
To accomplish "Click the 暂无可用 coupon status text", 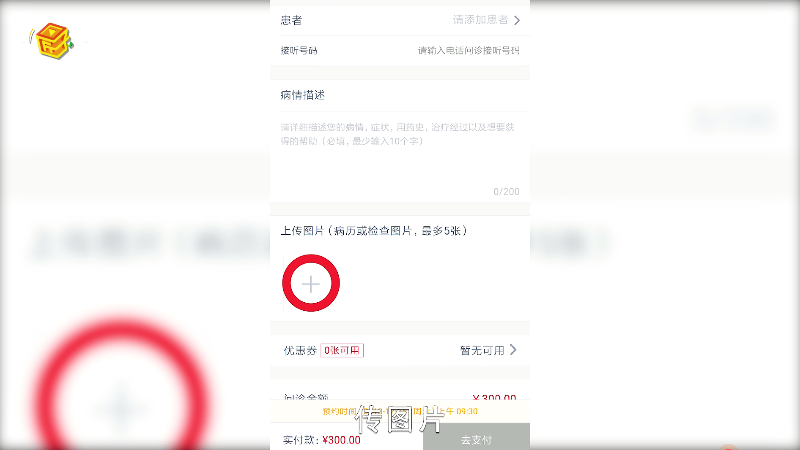I will (x=482, y=351).
